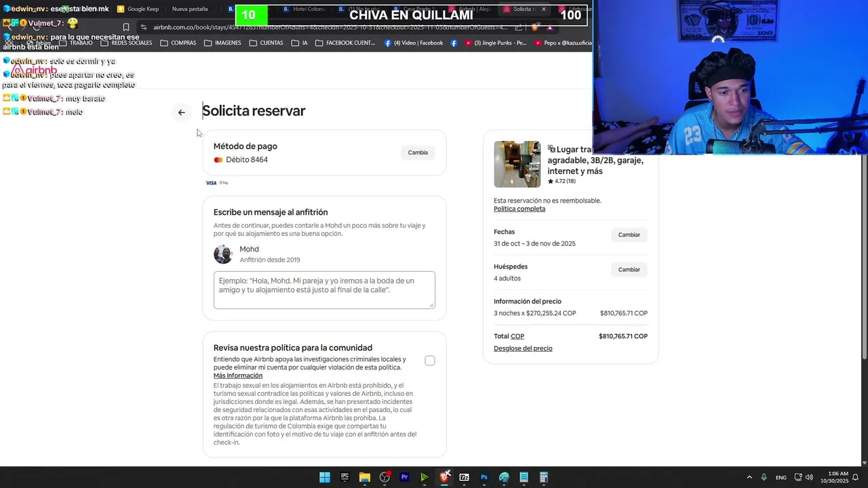Viewport: 868px width, 488px height.
Task: Open the (4) Video | Facebook bookmark
Action: (414, 43)
